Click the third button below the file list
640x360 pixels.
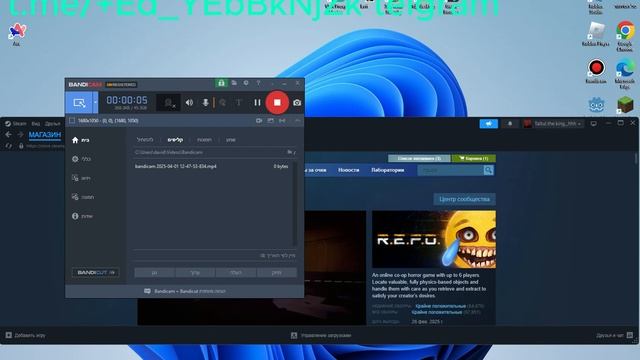pos(236,273)
